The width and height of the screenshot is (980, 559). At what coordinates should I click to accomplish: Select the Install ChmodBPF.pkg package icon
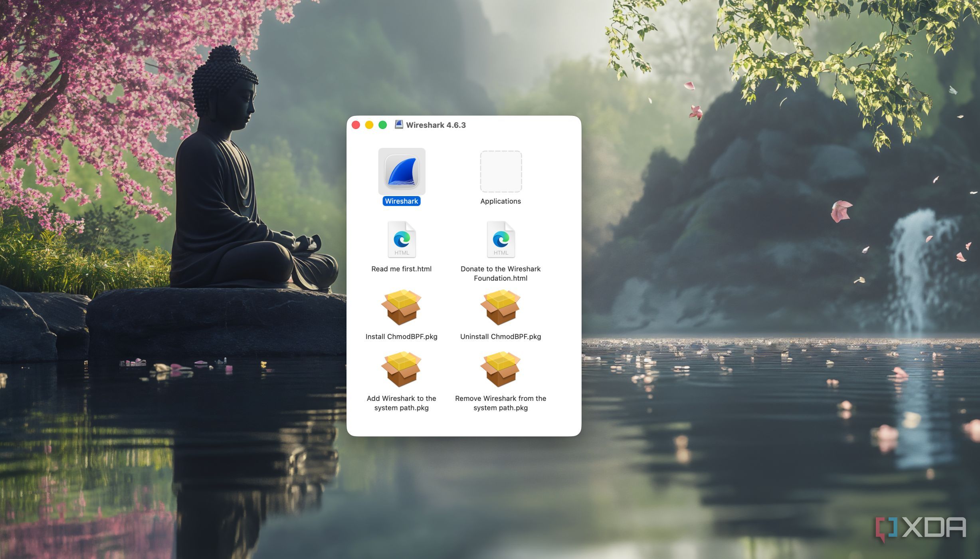coord(401,307)
